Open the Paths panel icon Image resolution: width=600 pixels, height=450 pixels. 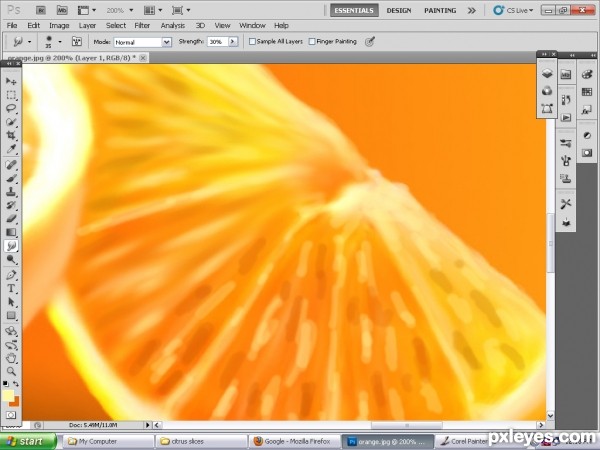click(x=547, y=109)
